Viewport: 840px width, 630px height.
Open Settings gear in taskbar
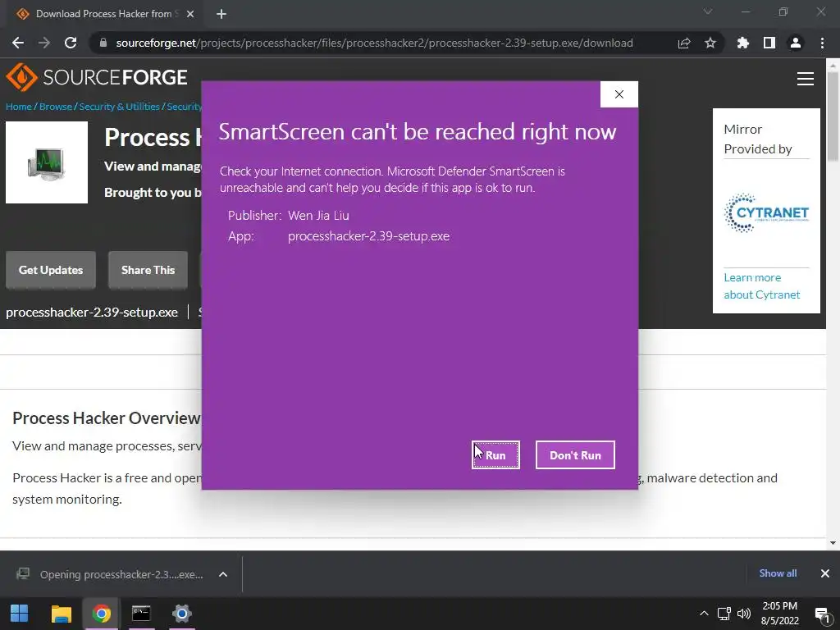click(x=181, y=614)
